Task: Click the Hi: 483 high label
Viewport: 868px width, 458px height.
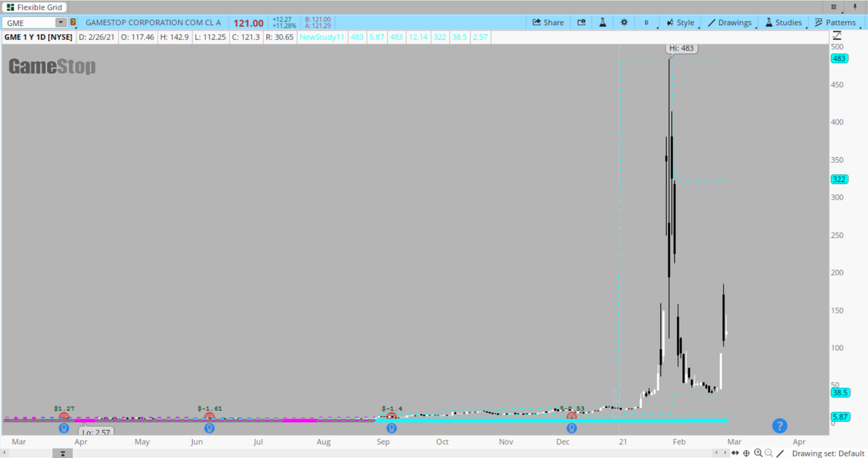Action: [680, 48]
